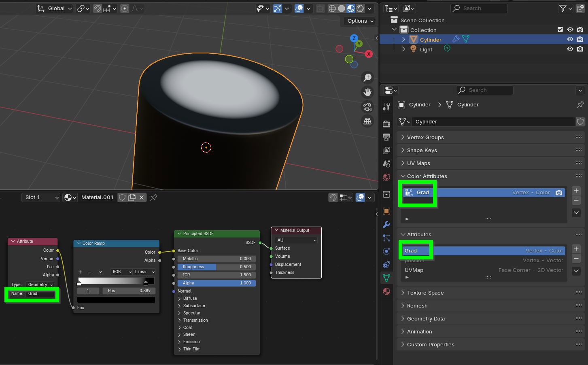Open the Object Constraints properties tab
This screenshot has width=588, height=365.
[x=386, y=265]
